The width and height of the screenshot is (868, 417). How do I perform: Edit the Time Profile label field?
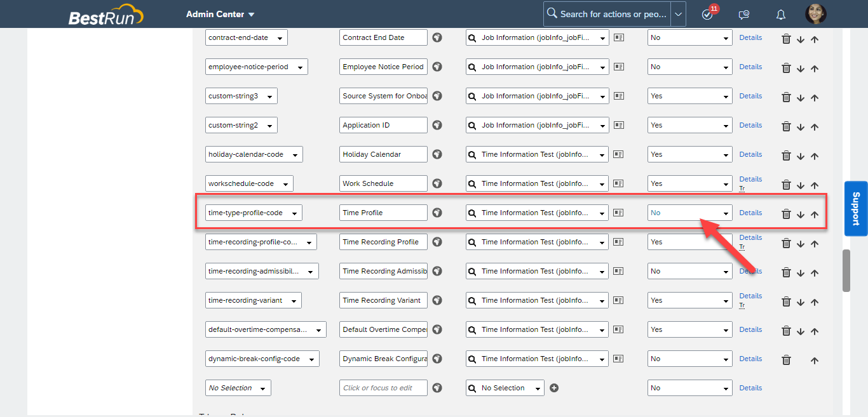[383, 213]
